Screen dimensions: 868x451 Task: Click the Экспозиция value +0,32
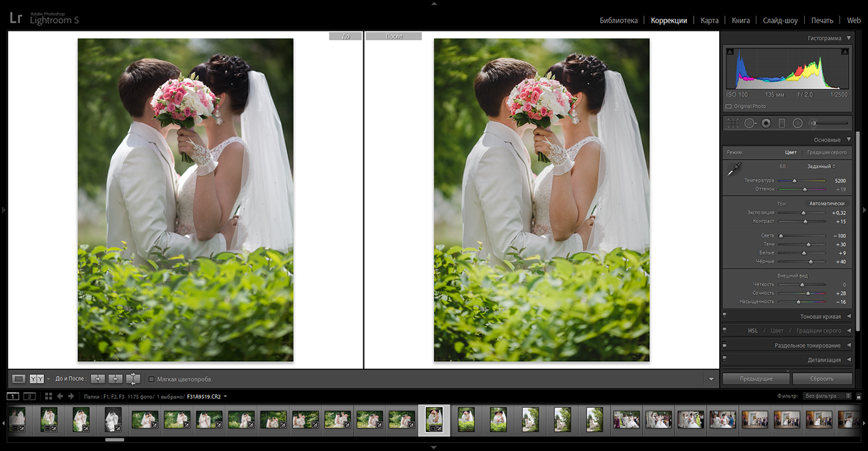click(x=839, y=213)
